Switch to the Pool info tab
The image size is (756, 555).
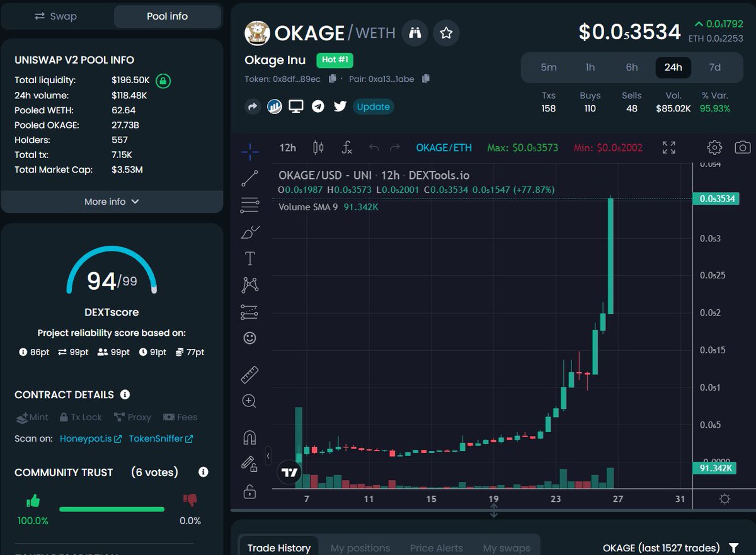coord(167,16)
